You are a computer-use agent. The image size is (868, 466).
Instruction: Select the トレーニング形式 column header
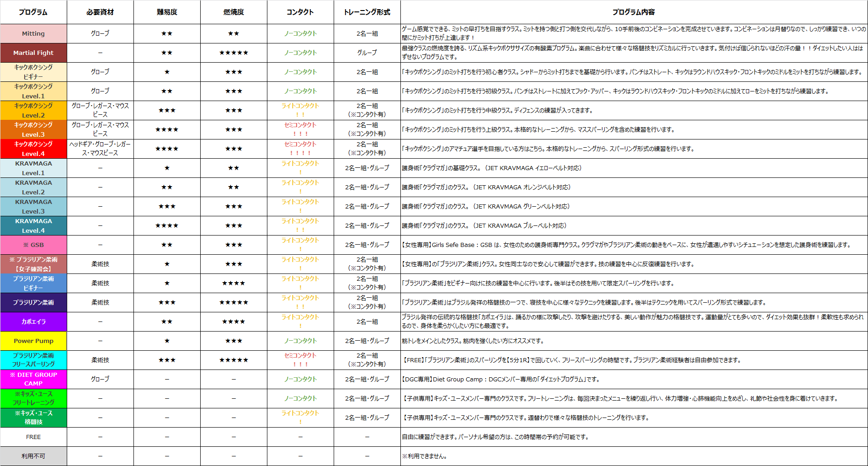[367, 12]
